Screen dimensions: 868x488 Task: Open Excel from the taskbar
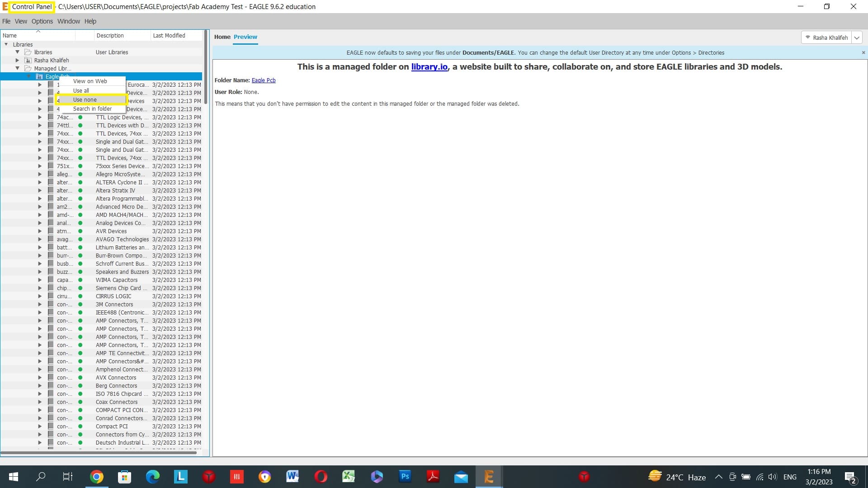point(349,477)
